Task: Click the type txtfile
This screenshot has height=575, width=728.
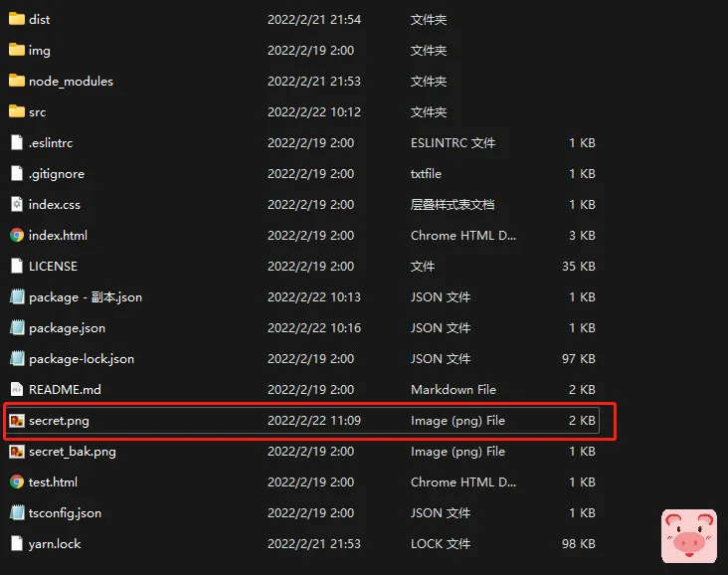Action: (427, 174)
